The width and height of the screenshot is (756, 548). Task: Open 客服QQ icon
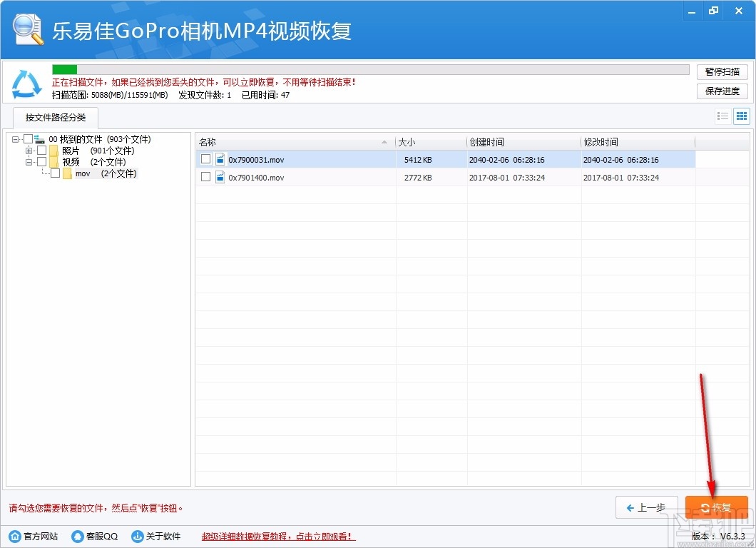(77, 536)
